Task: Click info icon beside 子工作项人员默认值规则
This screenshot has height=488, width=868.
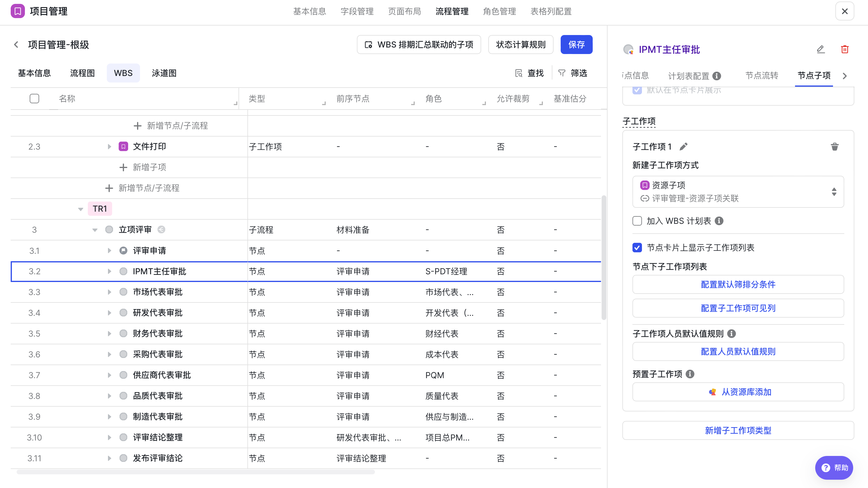Action: pos(732,334)
